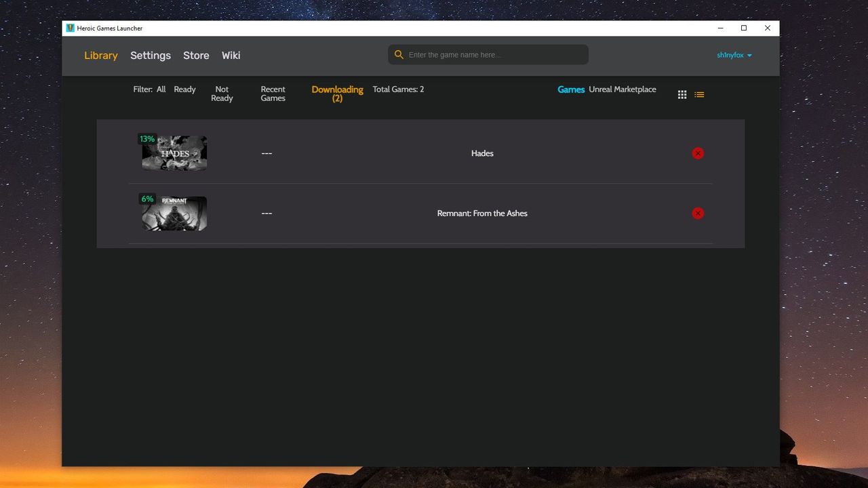Cancel the Hades download with the red X
This screenshot has height=488, width=868.
(698, 153)
